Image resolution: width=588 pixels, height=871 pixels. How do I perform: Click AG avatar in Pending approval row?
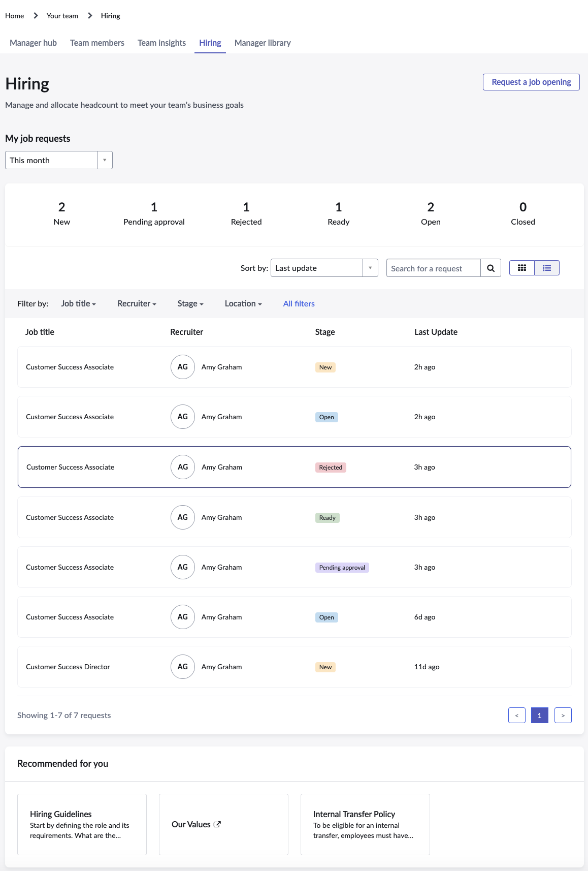pos(183,567)
